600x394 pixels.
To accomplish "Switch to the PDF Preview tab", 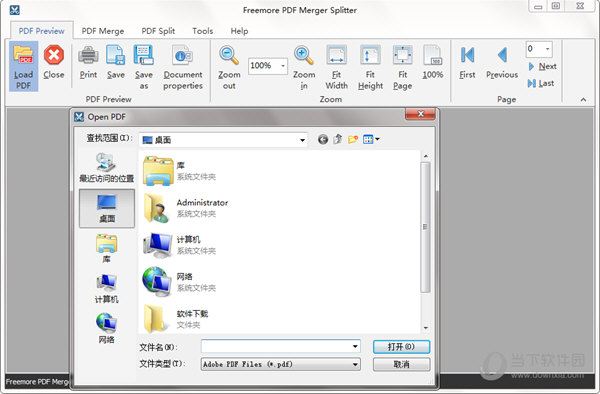I will (41, 31).
